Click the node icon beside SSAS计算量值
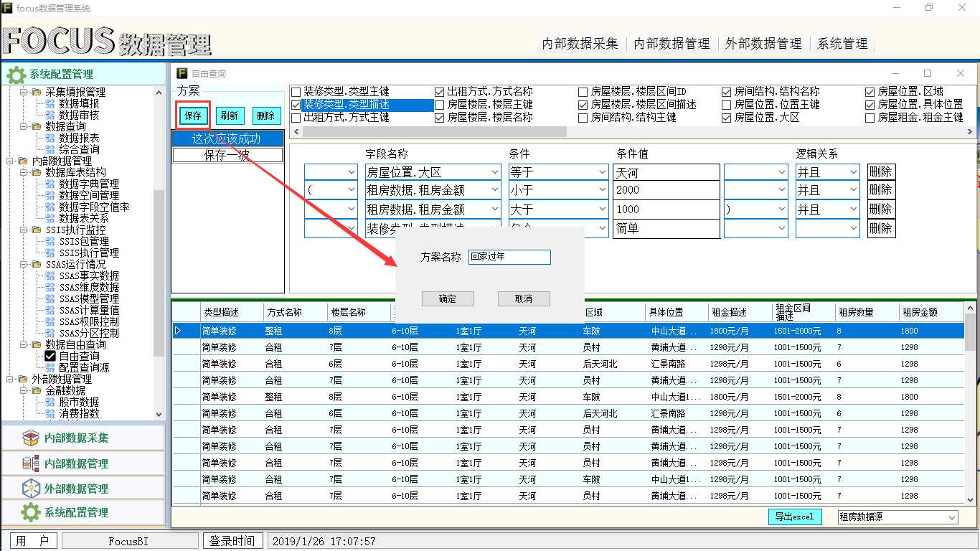The width and height of the screenshot is (980, 551). pyautogui.click(x=50, y=310)
